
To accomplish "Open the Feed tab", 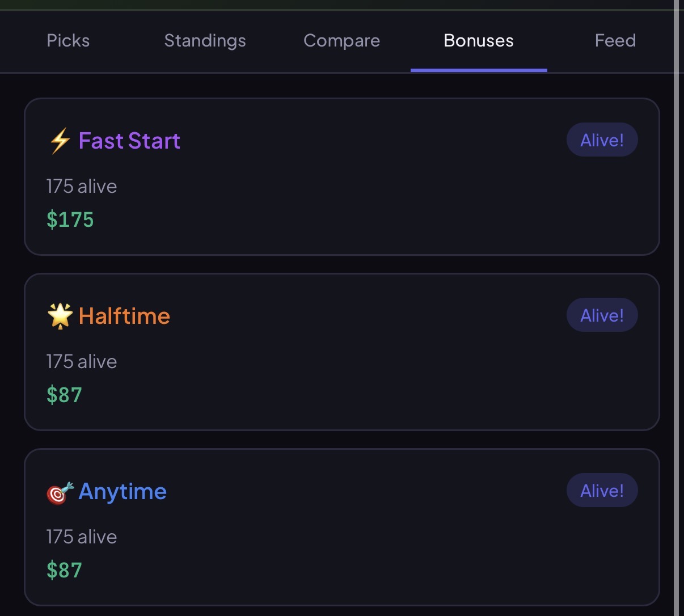I will point(615,40).
